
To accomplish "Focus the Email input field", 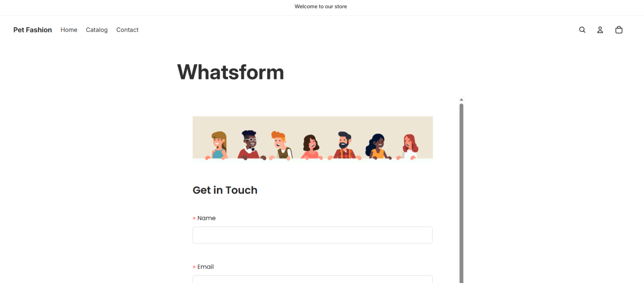I will (x=312, y=279).
